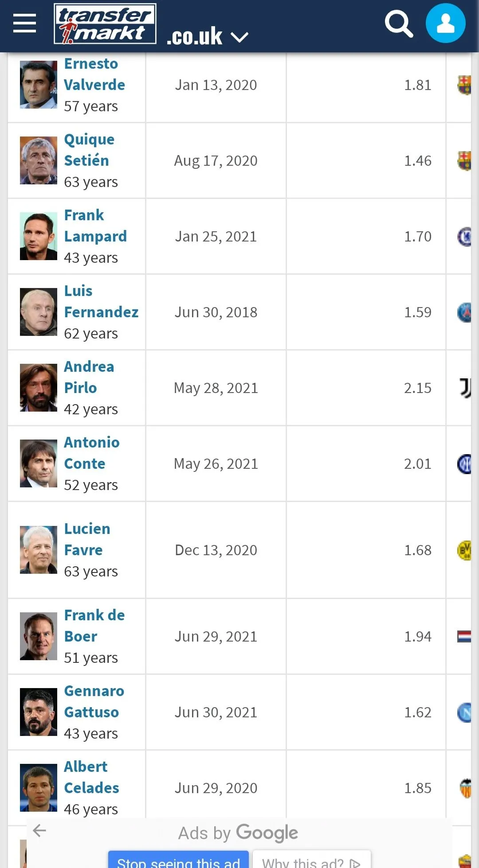Image resolution: width=479 pixels, height=868 pixels.
Task: Click the Stop seeing this ad button
Action: [x=178, y=860]
